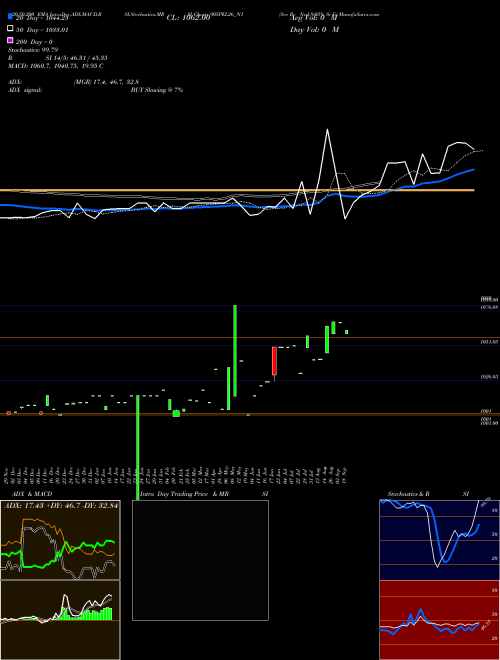Open the MACD histogram chart thumbnail
The image size is (500, 660).
pyautogui.click(x=60, y=620)
